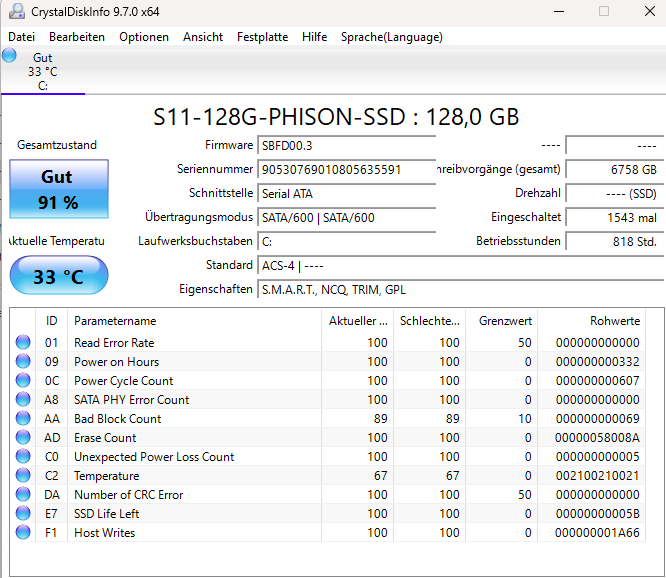Image resolution: width=666 pixels, height=578 pixels.
Task: Click the Seriennummer field value
Action: (x=347, y=169)
